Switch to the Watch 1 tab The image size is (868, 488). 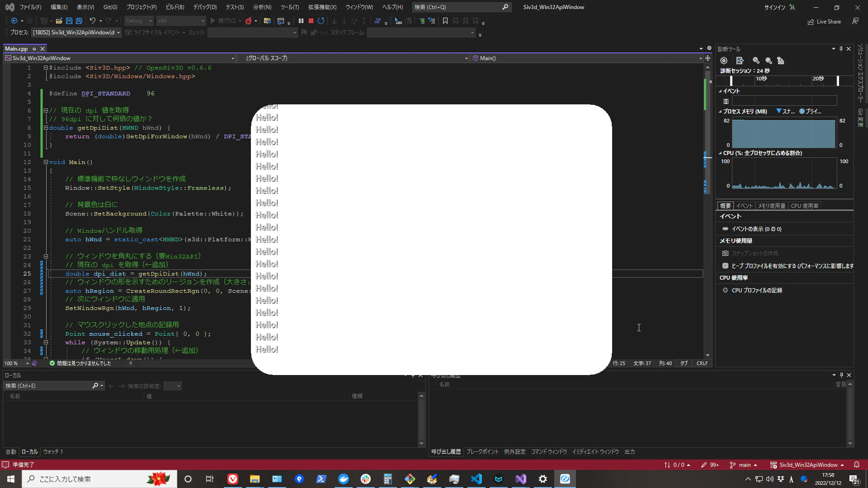pyautogui.click(x=53, y=452)
